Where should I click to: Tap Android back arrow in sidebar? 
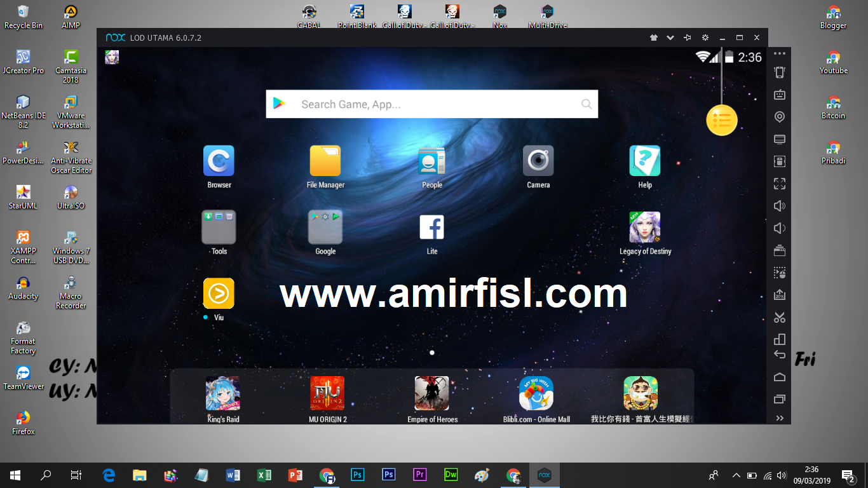(x=780, y=355)
